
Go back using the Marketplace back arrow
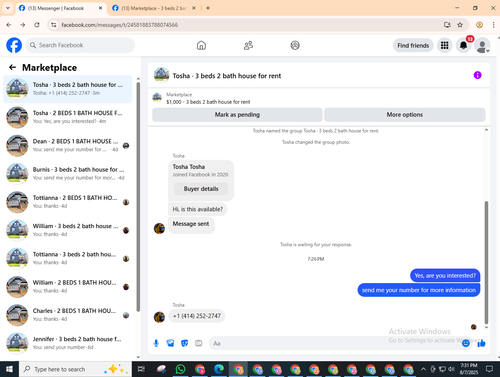13,68
